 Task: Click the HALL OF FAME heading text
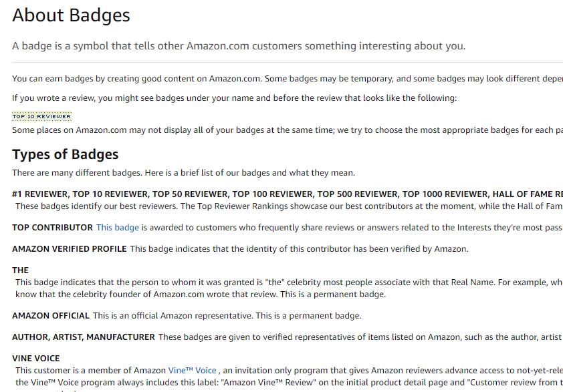522,194
